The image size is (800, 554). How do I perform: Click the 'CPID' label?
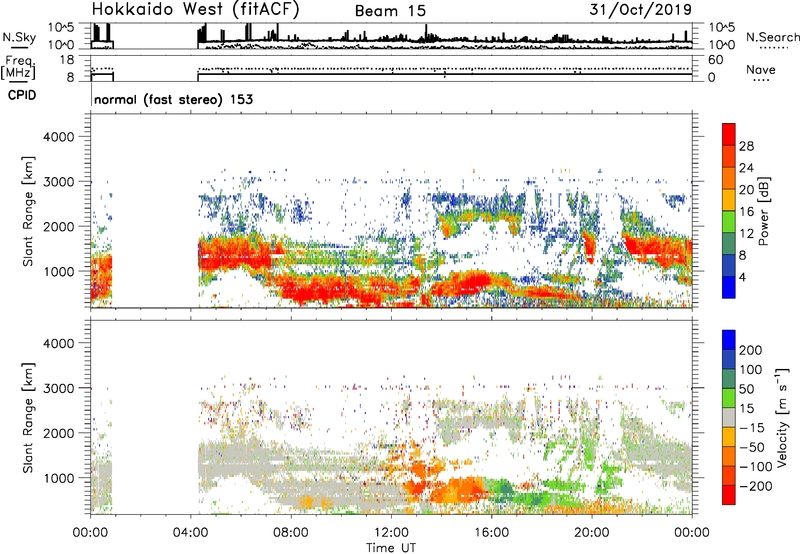(x=21, y=95)
